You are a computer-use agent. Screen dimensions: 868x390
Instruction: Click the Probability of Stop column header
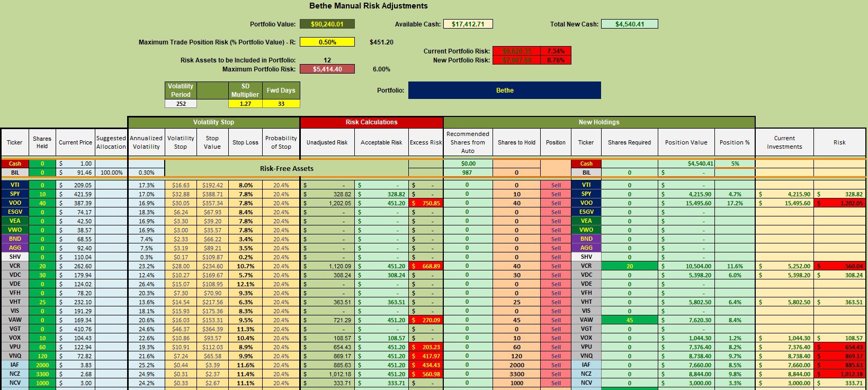(281, 142)
